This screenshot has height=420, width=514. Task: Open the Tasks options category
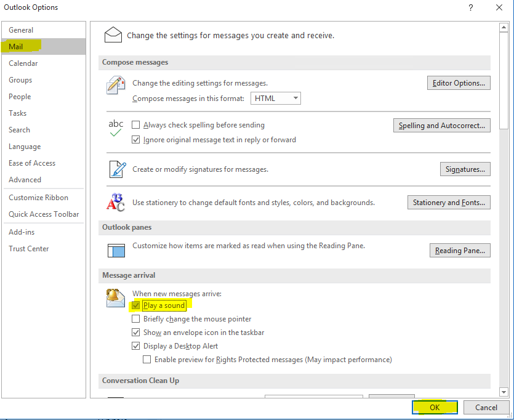coord(44,113)
